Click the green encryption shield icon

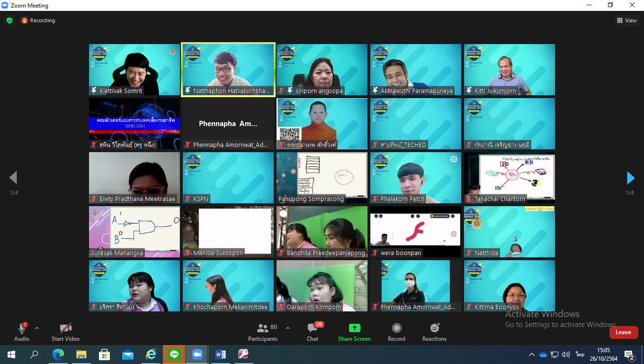click(x=9, y=20)
